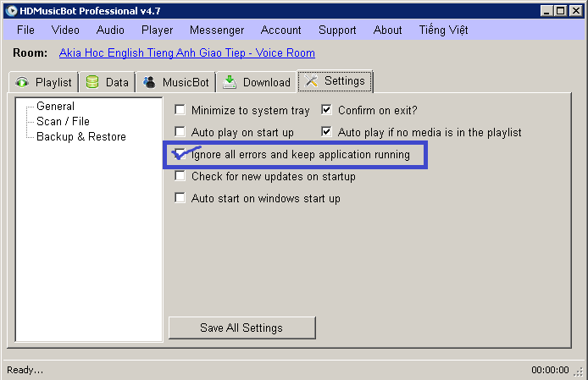Screen dimensions: 588x380
Task: Switch to the Playlist tab
Action: click(x=43, y=82)
